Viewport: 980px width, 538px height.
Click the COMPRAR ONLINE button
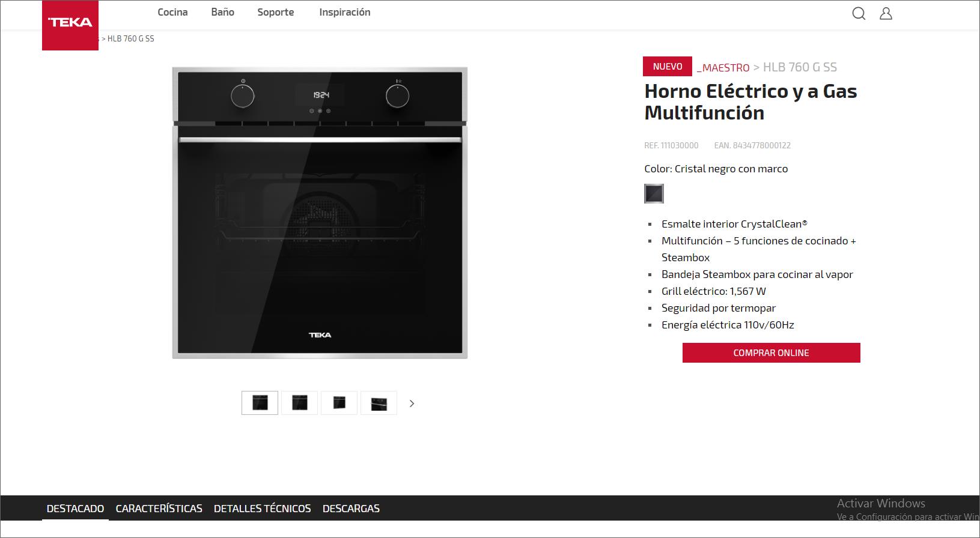coord(771,352)
